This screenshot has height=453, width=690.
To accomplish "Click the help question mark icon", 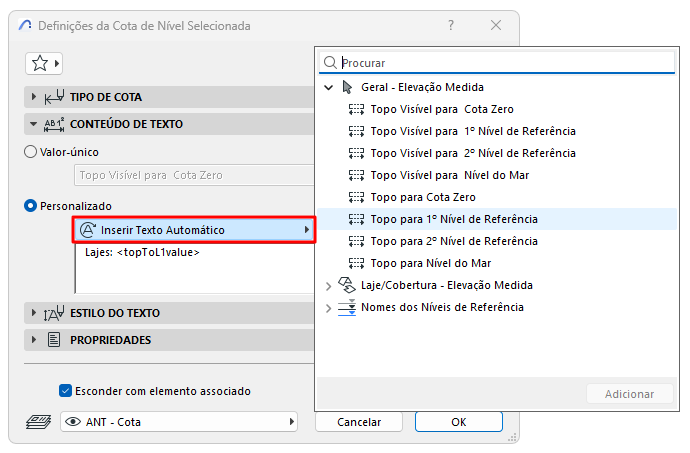I will coord(451,25).
